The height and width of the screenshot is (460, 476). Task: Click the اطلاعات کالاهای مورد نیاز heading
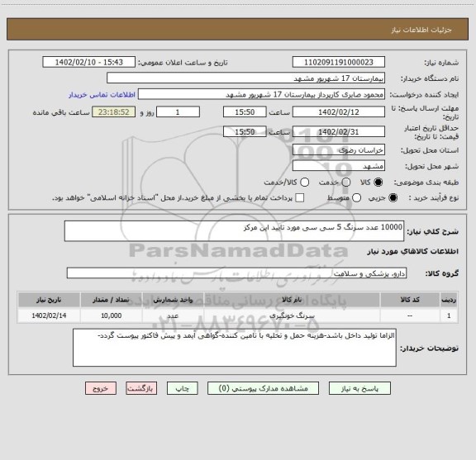click(x=413, y=252)
